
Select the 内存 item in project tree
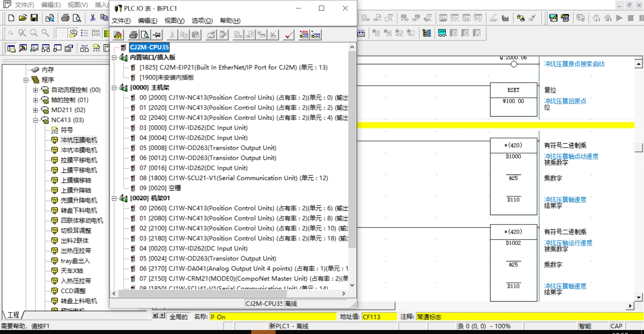point(48,70)
